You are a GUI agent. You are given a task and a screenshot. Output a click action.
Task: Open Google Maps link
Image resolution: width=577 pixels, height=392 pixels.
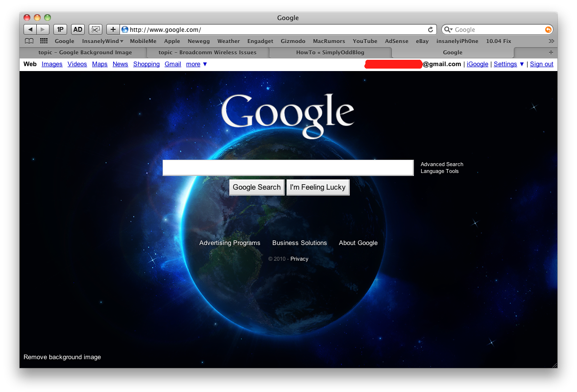(100, 64)
